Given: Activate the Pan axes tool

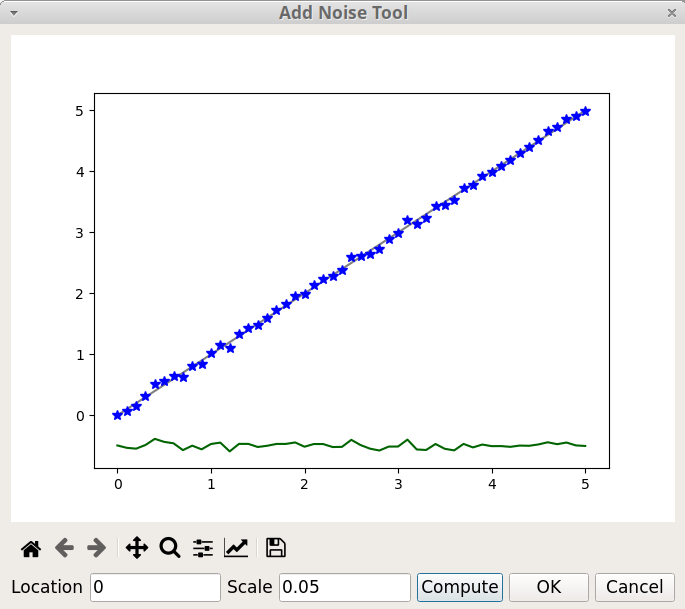Looking at the screenshot, I should click(x=137, y=547).
